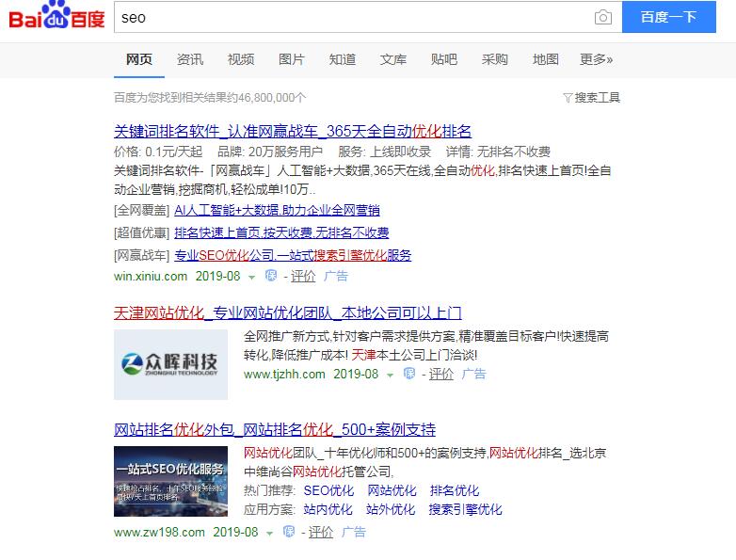Open 热门推荐 link SEO优化
The image size is (736, 560).
328,490
